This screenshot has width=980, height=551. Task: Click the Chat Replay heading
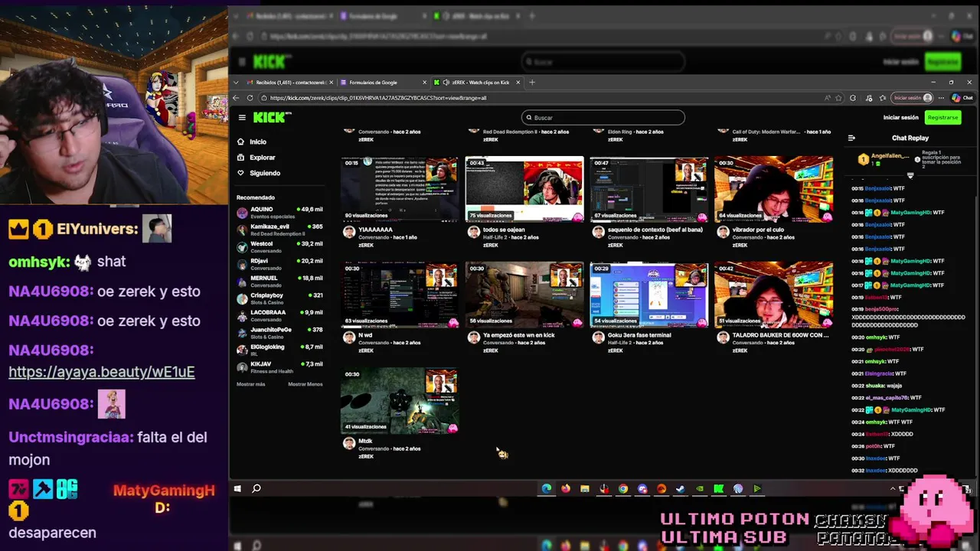point(910,139)
